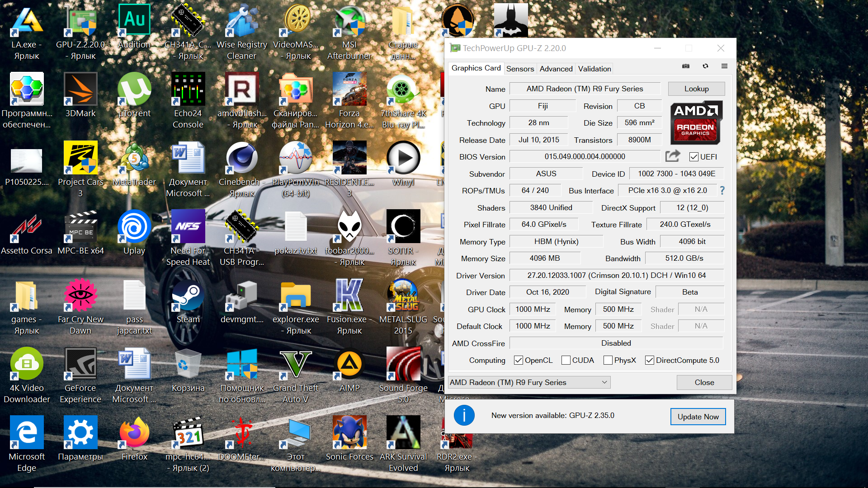This screenshot has width=868, height=488.
Task: Open the Validation tab
Action: point(594,69)
